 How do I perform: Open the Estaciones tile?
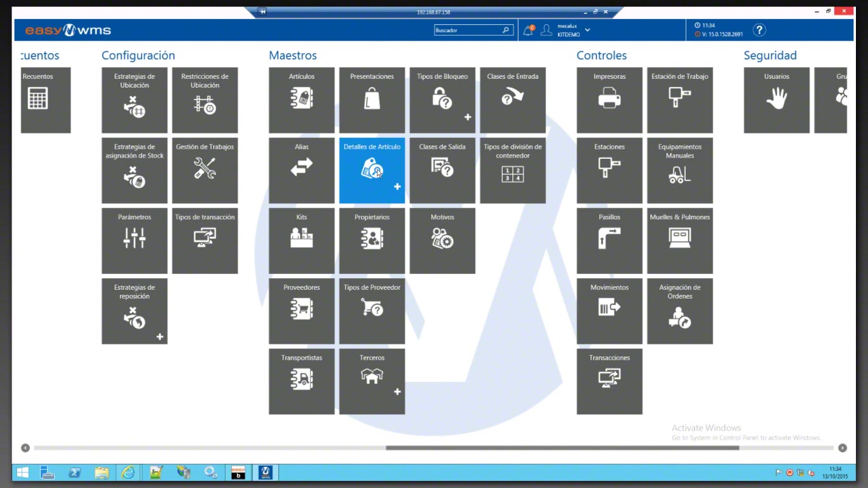click(x=609, y=171)
